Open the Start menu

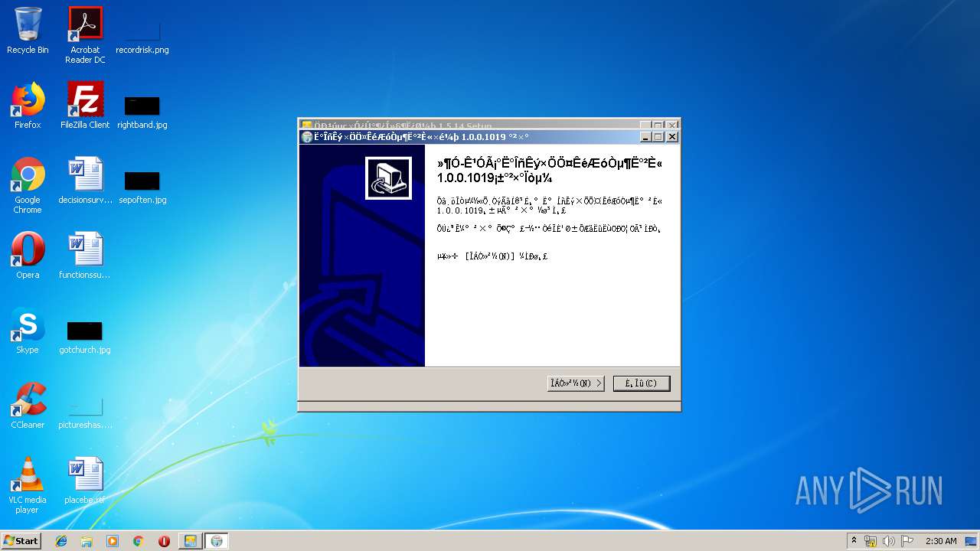coord(21,540)
